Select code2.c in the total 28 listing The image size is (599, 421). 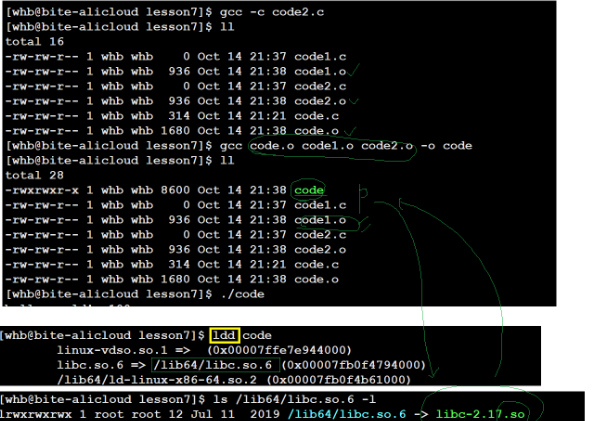click(320, 235)
